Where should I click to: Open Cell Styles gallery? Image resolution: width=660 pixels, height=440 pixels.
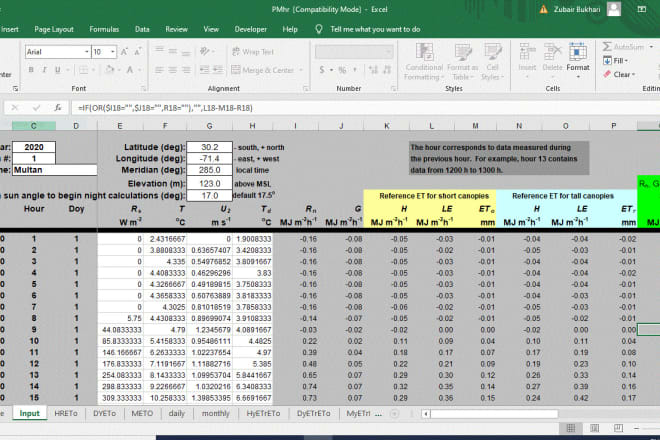tap(492, 61)
